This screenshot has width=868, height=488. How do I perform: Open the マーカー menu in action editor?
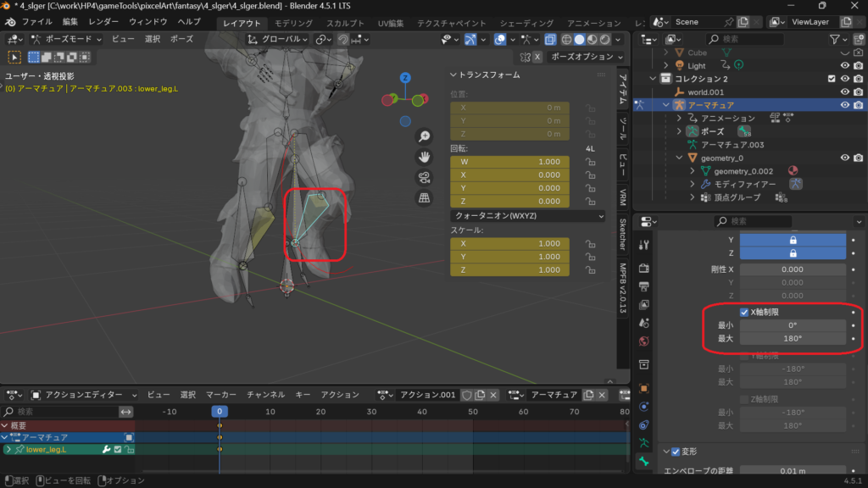[220, 395]
